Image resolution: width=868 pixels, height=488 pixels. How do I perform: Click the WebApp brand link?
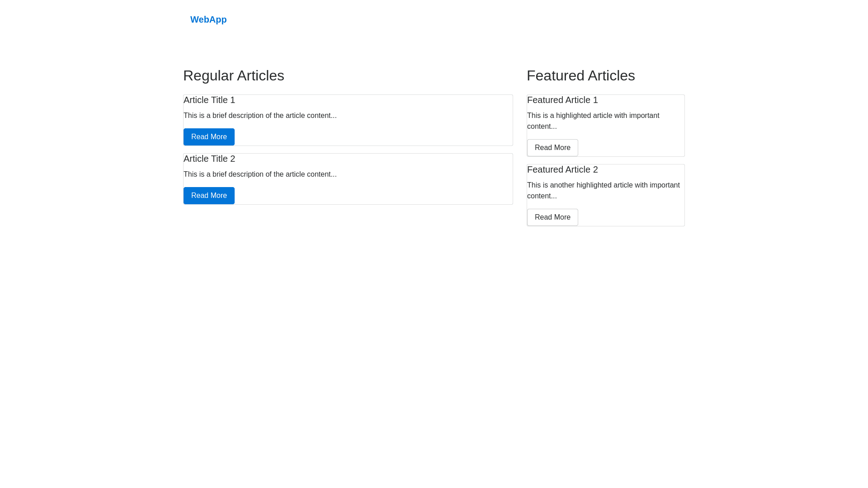click(x=208, y=19)
